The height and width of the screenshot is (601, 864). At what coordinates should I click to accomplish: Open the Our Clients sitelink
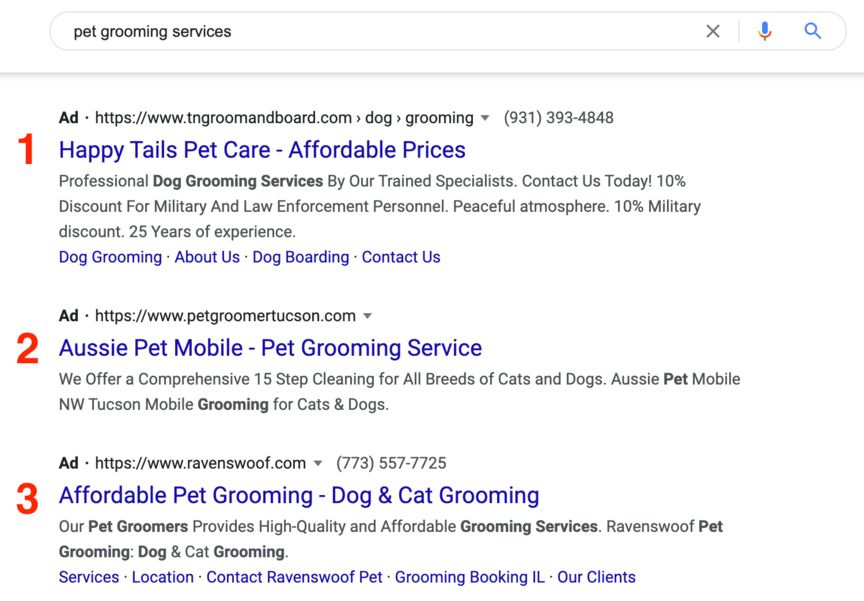click(596, 577)
